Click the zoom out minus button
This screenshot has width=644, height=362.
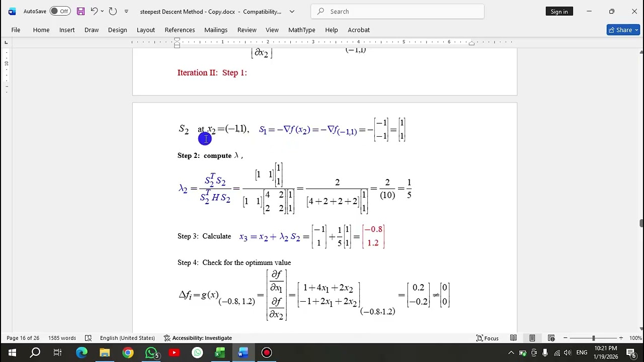point(566,338)
